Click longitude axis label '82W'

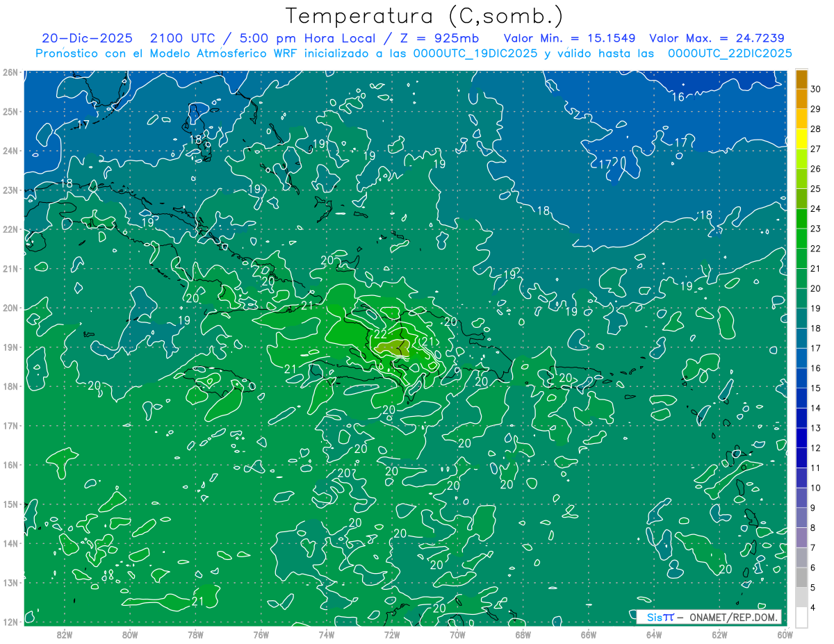65,635
